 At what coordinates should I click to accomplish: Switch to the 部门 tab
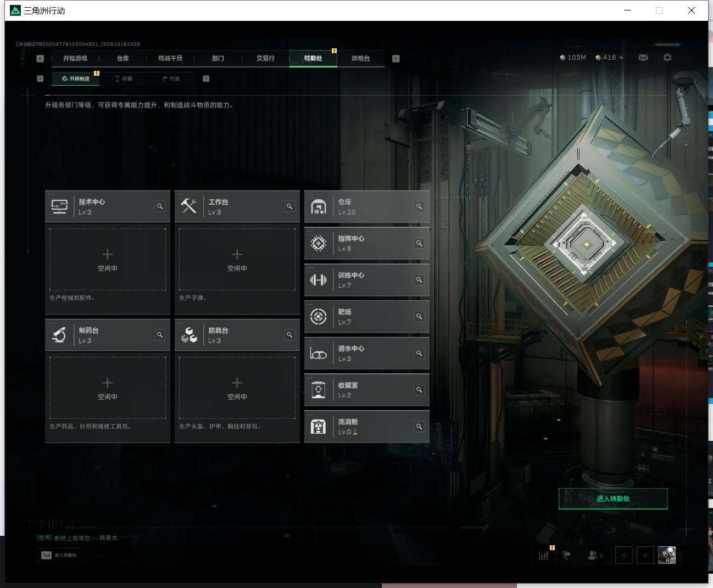coord(218,58)
